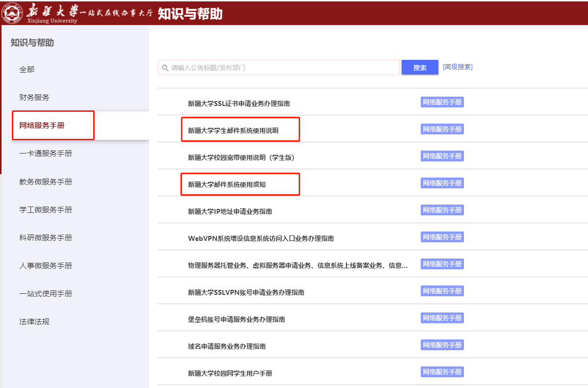Select 一站式使用手册 in the sidebar
The height and width of the screenshot is (388, 588).
(x=46, y=293)
